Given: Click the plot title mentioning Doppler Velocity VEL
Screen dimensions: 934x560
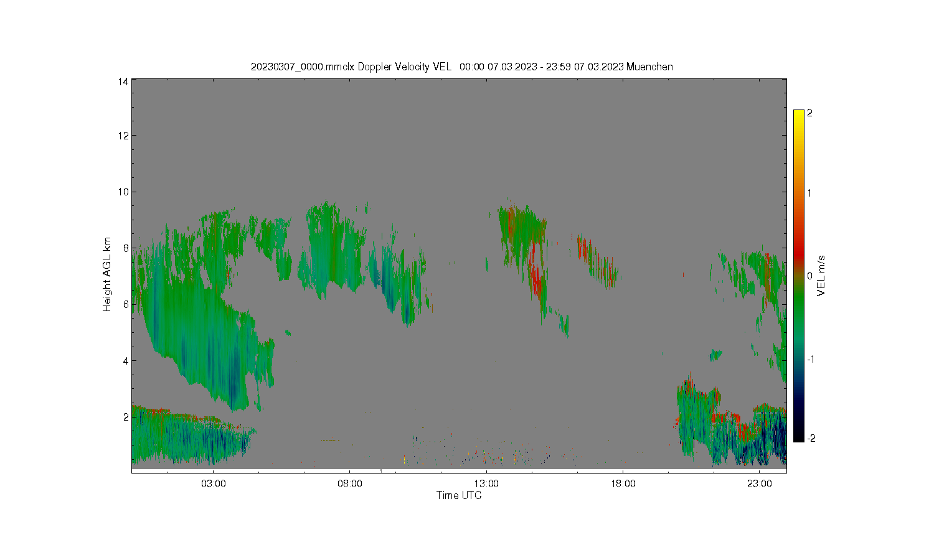Looking at the screenshot, I should (x=461, y=67).
